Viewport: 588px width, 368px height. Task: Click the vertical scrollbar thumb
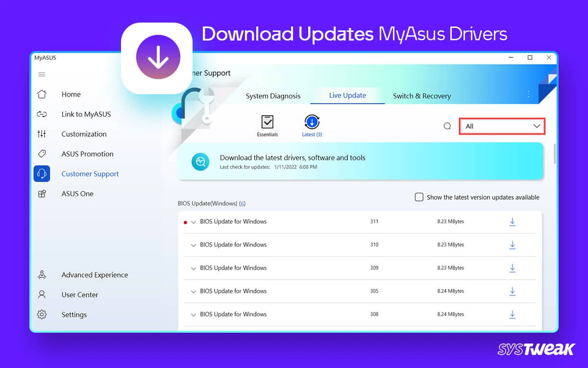[x=555, y=154]
